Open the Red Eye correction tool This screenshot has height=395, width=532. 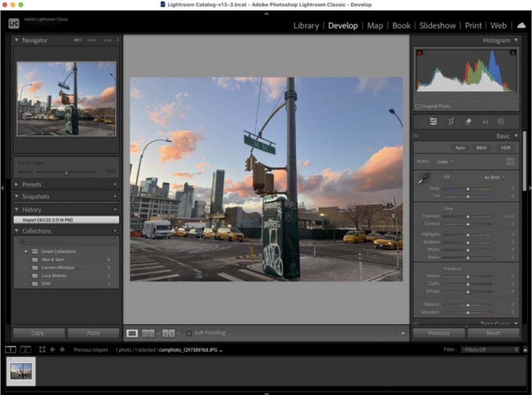point(485,122)
